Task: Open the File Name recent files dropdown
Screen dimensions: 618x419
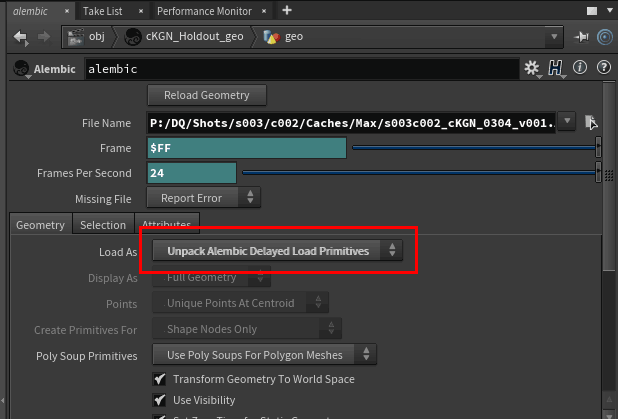Action: (x=567, y=121)
